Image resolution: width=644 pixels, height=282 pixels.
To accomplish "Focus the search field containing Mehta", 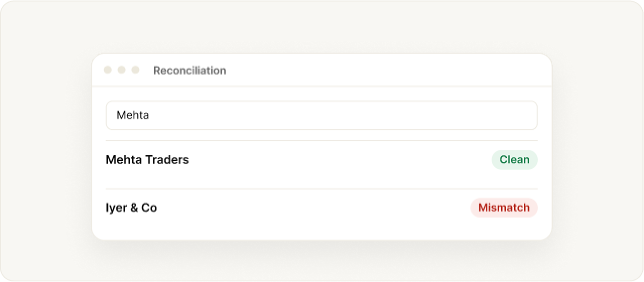I will pyautogui.click(x=322, y=115).
